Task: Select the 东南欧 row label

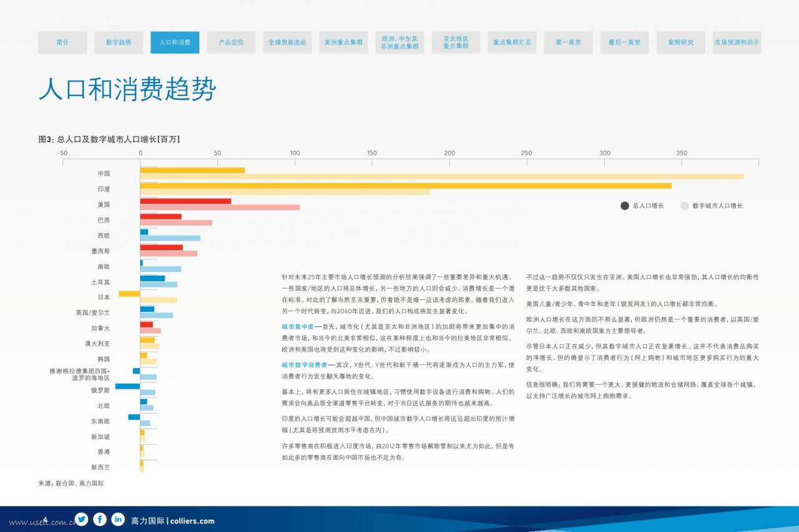Action: click(x=100, y=421)
